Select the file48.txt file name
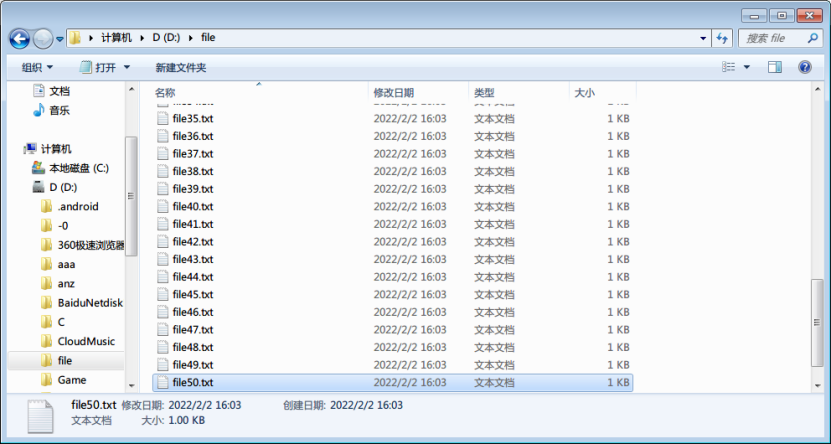The height and width of the screenshot is (444, 831). tap(193, 347)
